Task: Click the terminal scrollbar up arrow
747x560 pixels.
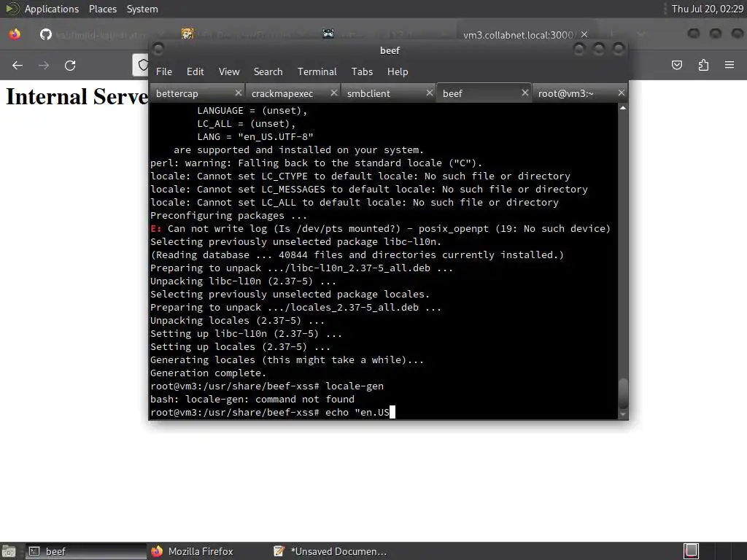Action: (623, 108)
